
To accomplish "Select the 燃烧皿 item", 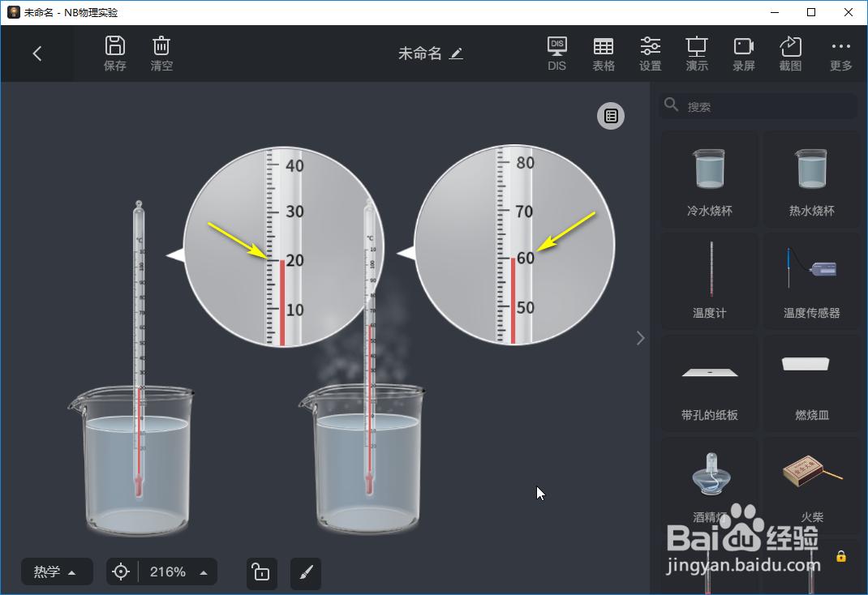I will (x=811, y=383).
